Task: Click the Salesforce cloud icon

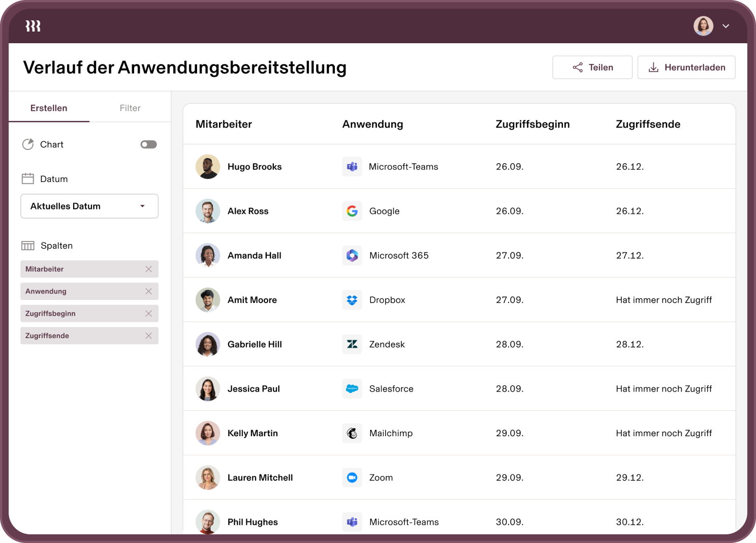Action: 352,389
